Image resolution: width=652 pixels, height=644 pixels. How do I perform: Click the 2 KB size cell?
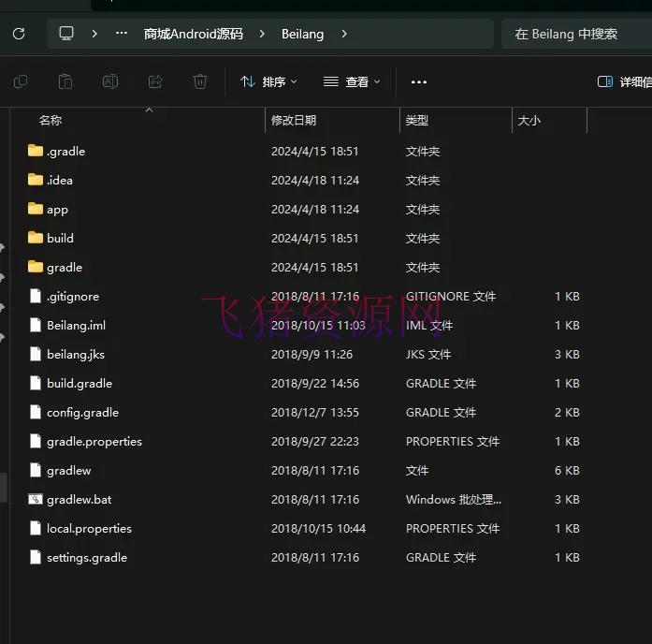coord(567,412)
